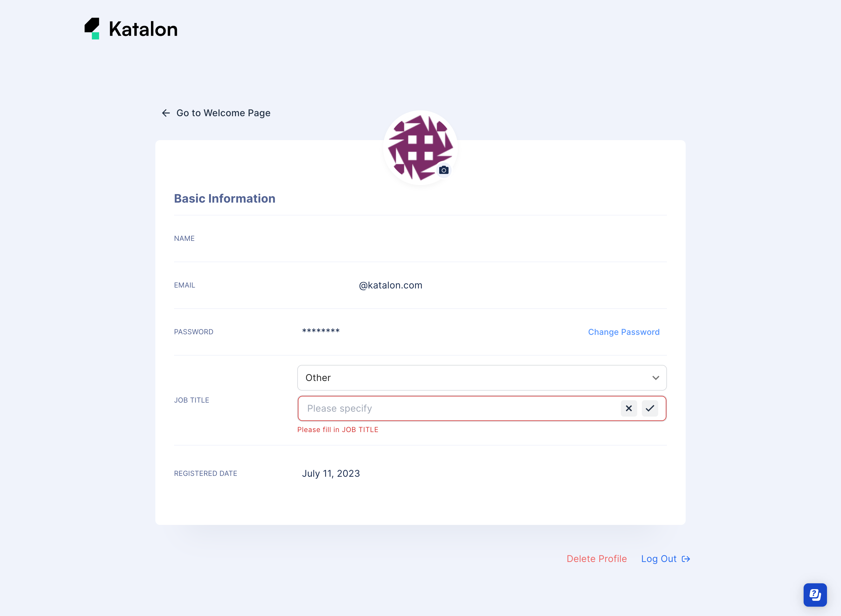Viewport: 841px width, 616px height.
Task: Click the Katalon brand favicon icon
Action: pos(93,28)
